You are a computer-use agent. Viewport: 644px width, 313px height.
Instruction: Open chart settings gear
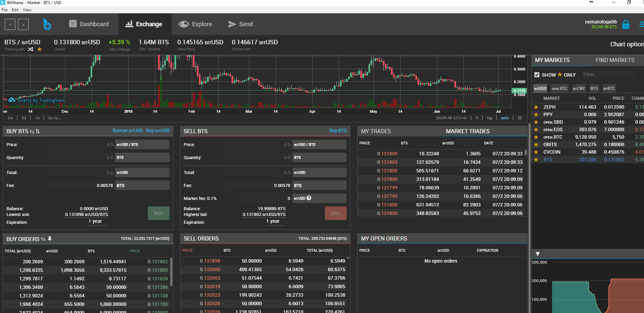[x=520, y=118]
